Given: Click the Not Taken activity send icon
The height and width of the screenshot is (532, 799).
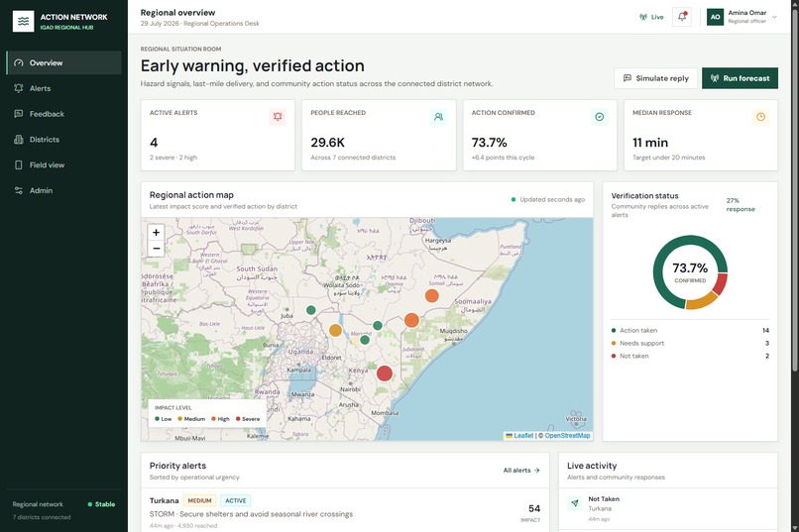Looking at the screenshot, I should [x=575, y=503].
